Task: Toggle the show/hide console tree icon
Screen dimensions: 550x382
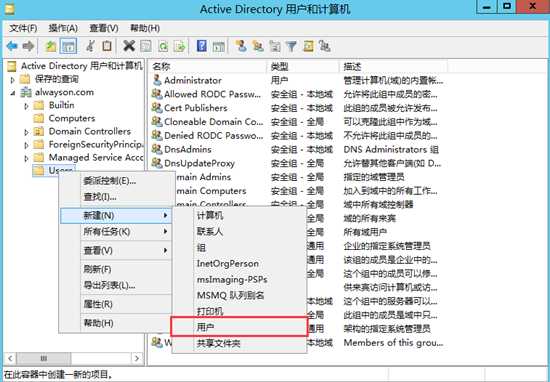Action: pyautogui.click(x=68, y=46)
